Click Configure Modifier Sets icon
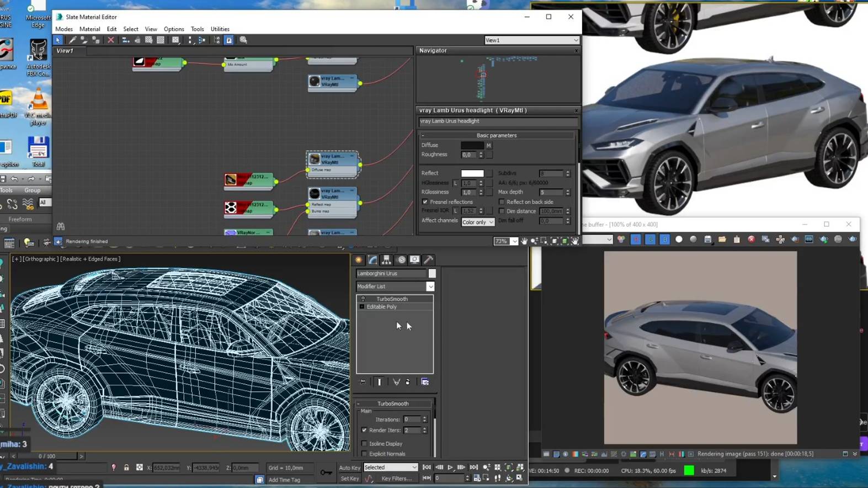This screenshot has width=868, height=488. coord(425,382)
